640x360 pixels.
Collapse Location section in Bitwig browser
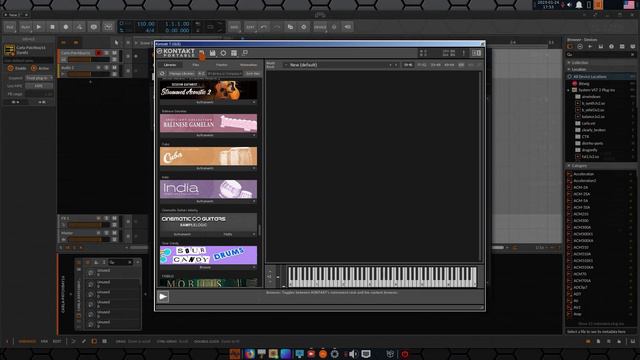[x=569, y=69]
